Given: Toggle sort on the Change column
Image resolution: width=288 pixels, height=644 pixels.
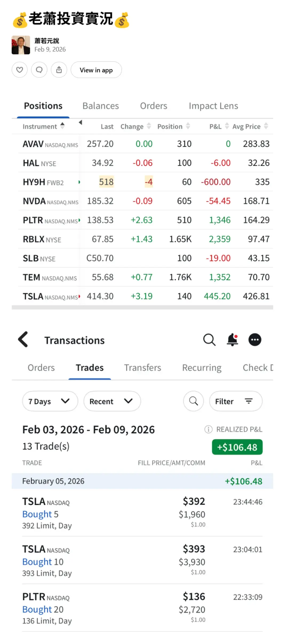Looking at the screenshot, I should (x=149, y=126).
